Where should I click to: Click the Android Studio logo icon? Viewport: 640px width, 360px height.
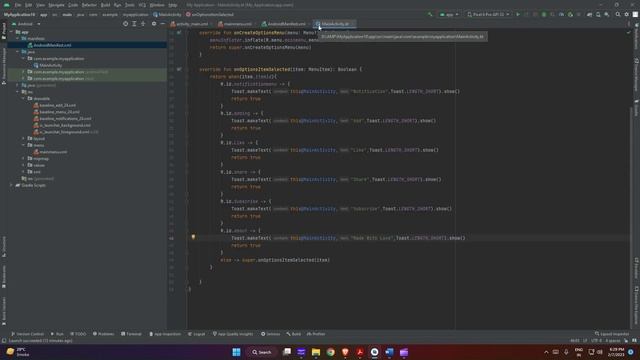(7, 5)
